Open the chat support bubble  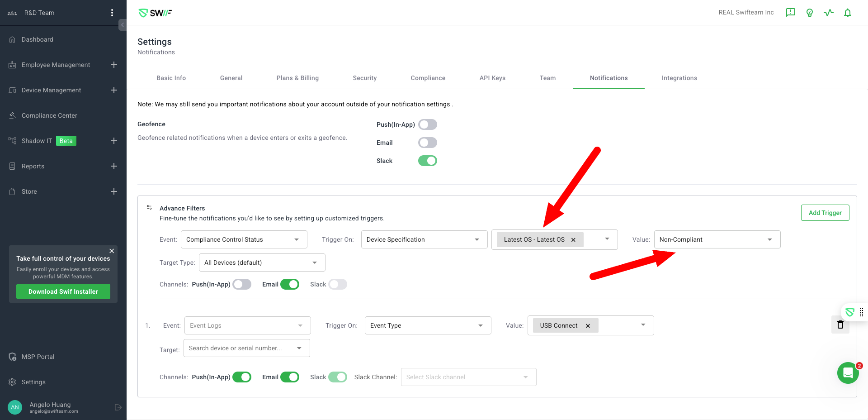click(x=848, y=373)
